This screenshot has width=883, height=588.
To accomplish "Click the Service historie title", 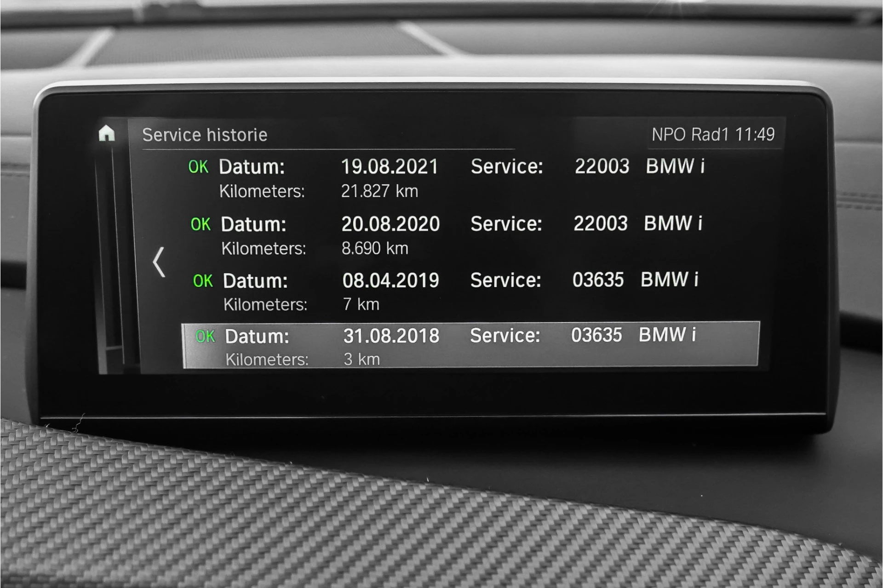I will [204, 134].
